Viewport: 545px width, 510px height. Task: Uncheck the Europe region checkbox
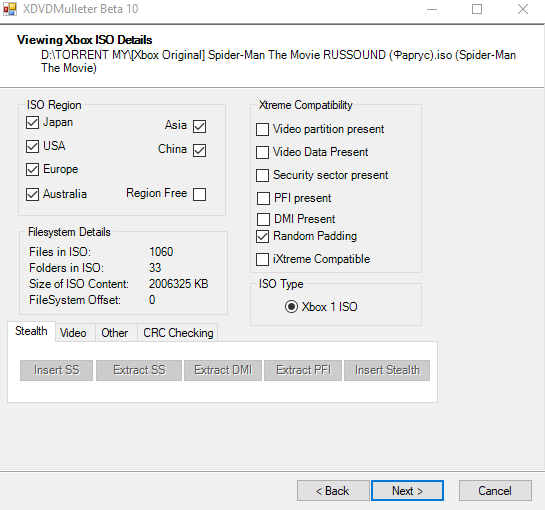[32, 170]
